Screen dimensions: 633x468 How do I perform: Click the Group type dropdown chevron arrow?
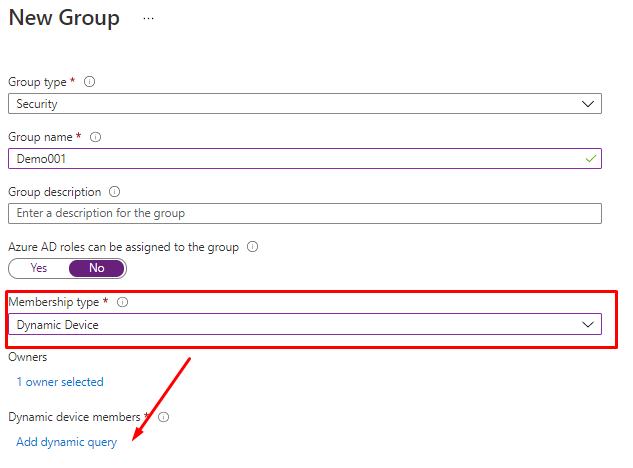(x=588, y=103)
